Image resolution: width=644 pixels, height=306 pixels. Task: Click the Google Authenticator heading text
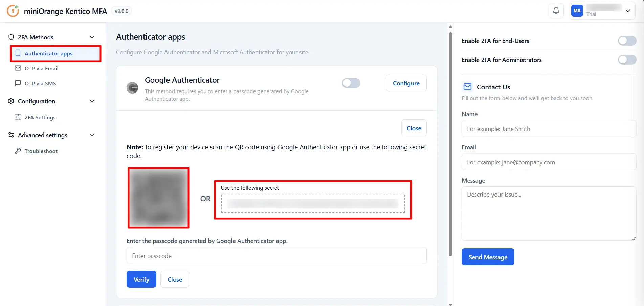(x=182, y=80)
